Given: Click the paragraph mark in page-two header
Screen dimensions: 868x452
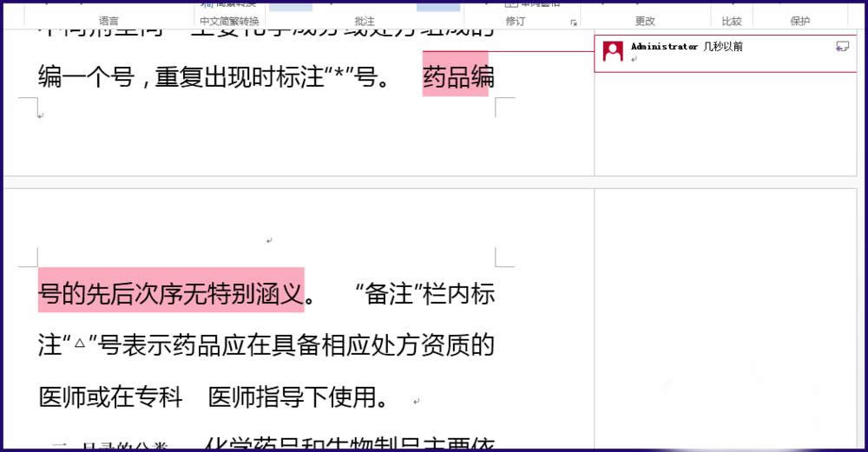Looking at the screenshot, I should (269, 240).
